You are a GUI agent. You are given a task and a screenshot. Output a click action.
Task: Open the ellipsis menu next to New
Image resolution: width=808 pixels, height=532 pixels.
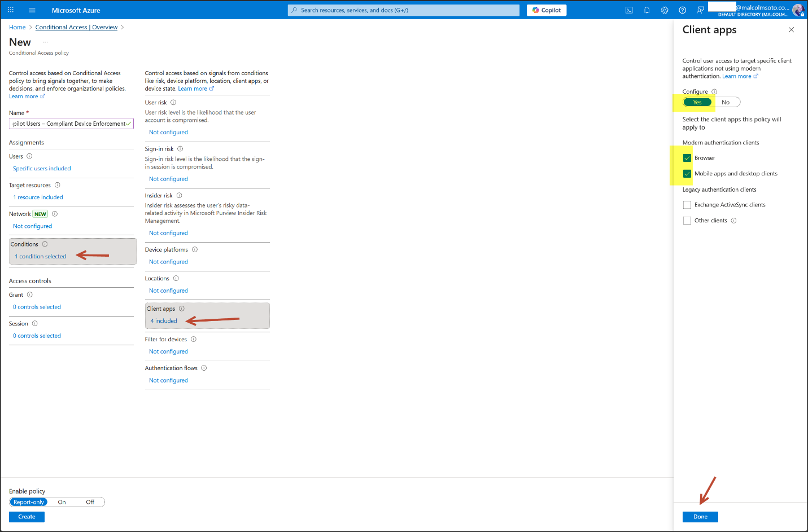pos(45,42)
